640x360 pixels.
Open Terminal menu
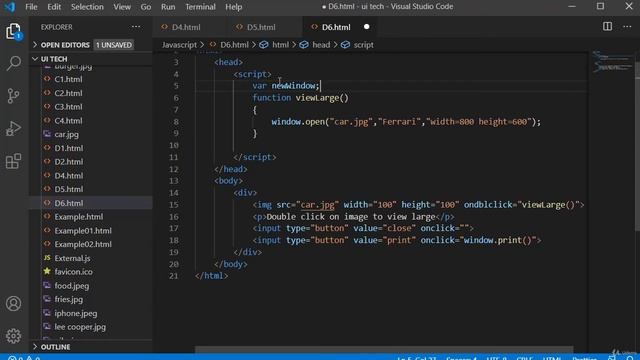click(x=200, y=7)
